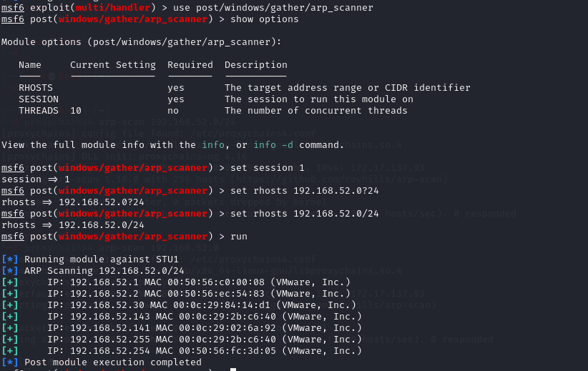The image size is (588, 371).
Task: Click the terminal cursor at last prompt
Action: pos(233,370)
